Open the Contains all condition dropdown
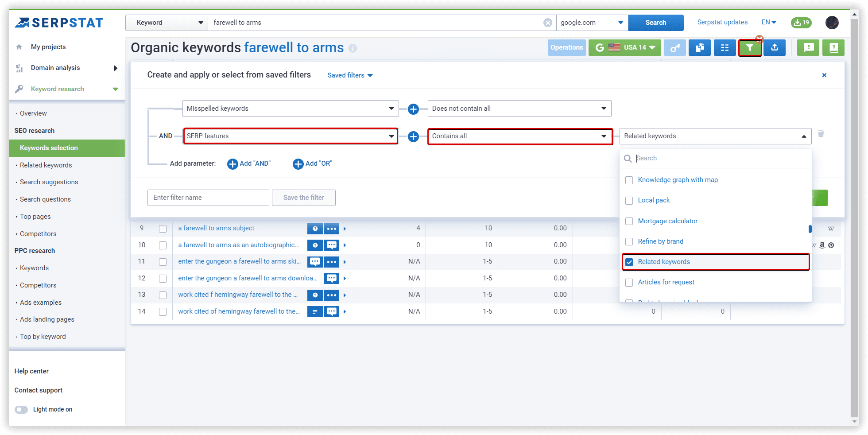 (520, 136)
